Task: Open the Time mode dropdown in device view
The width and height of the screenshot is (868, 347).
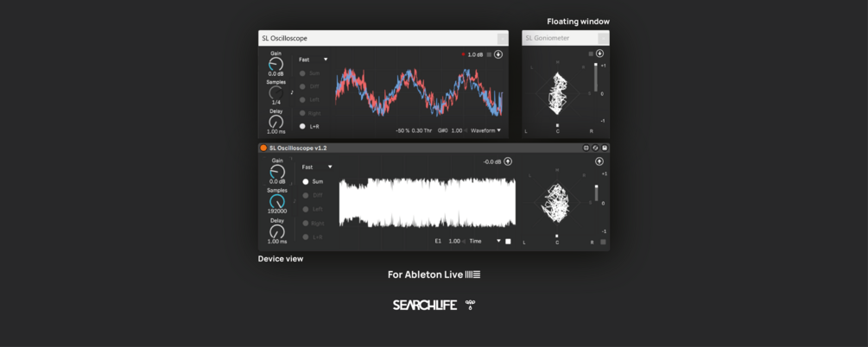Action: pyautogui.click(x=485, y=242)
